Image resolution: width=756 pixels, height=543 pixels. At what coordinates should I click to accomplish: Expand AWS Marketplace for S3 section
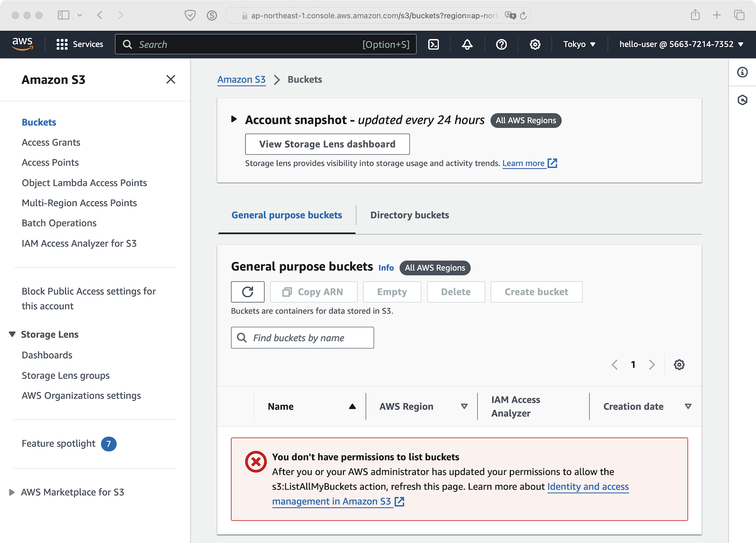[x=12, y=492]
